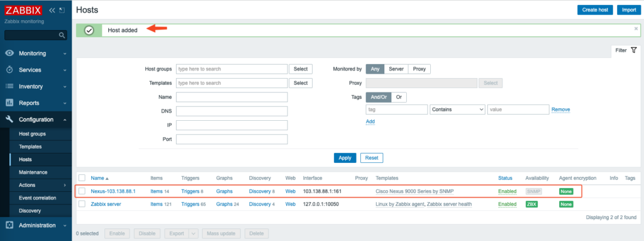The image size is (644, 241).
Task: Click the Configuration wrench icon
Action: click(x=9, y=120)
